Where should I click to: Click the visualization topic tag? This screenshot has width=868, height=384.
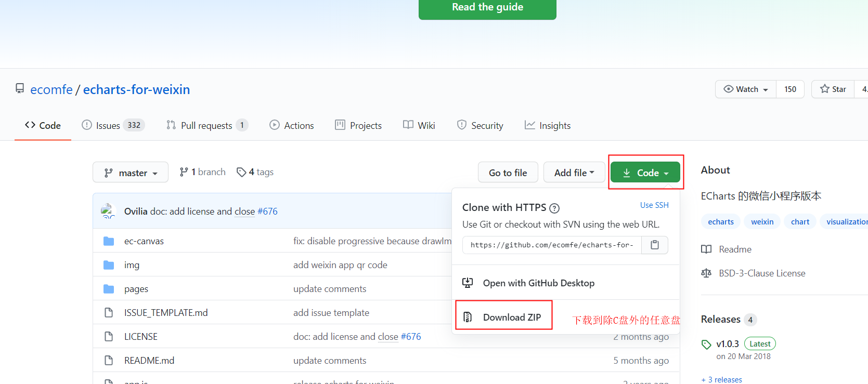[845, 222]
